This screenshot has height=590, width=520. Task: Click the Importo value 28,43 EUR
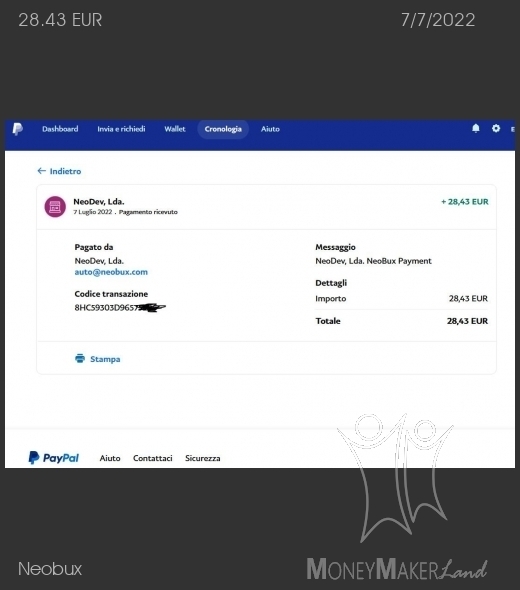(x=468, y=298)
